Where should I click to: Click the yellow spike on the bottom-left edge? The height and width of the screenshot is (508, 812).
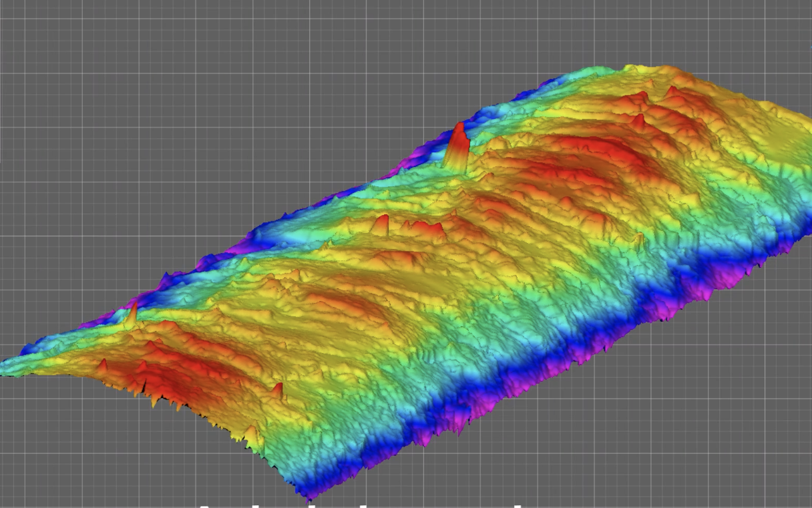coord(251,434)
